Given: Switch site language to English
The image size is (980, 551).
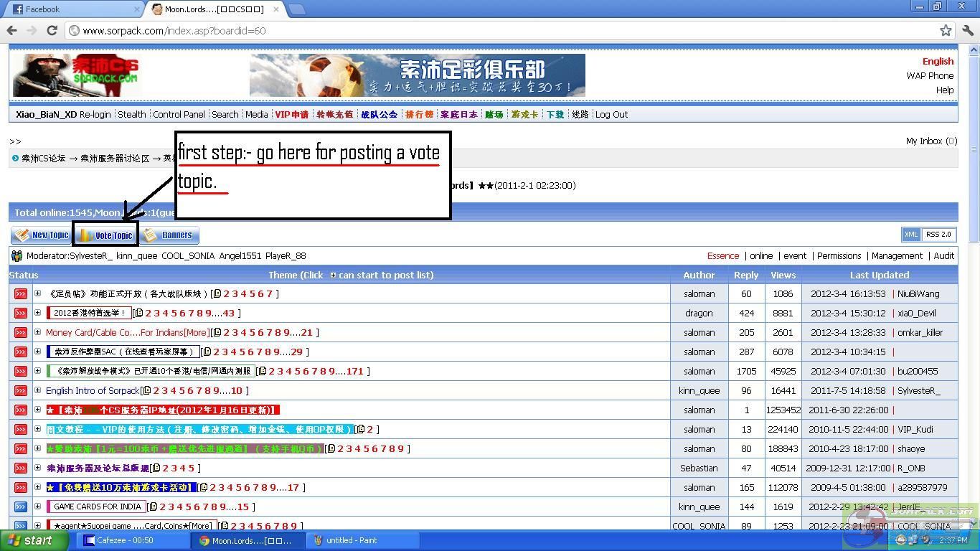Looking at the screenshot, I should click(x=938, y=61).
